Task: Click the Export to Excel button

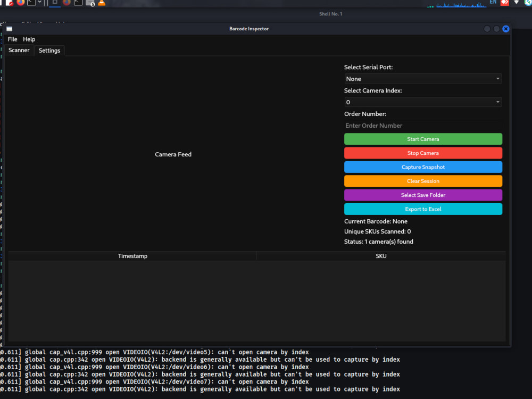Action: (x=423, y=209)
